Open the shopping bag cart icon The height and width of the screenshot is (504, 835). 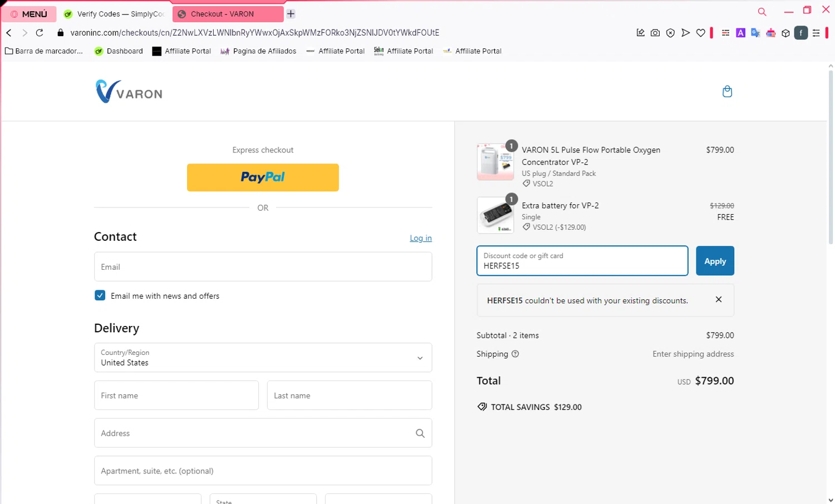[727, 91]
